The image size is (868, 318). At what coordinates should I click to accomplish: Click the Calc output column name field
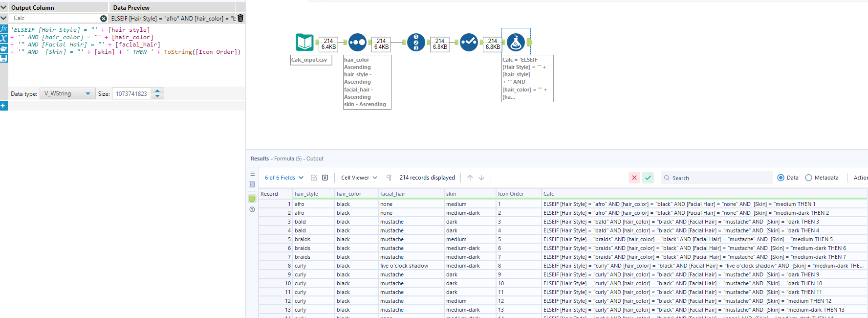55,18
